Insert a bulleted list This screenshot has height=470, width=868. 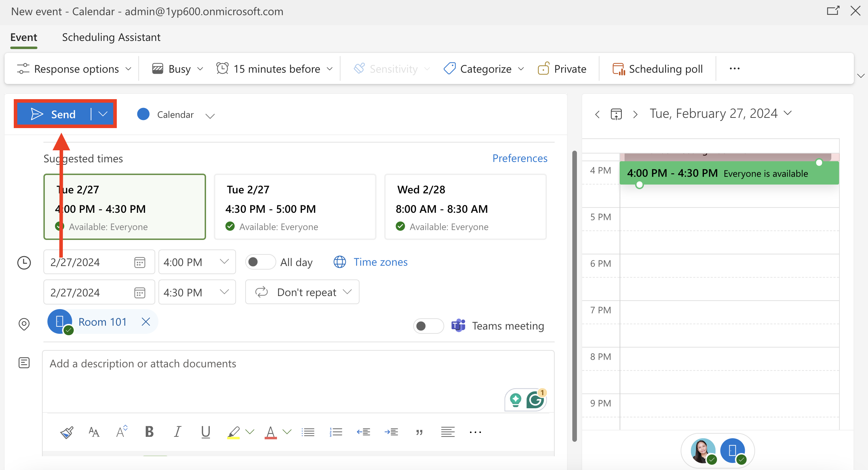[308, 432]
